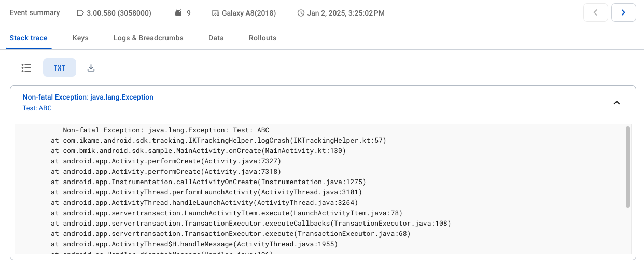Switch to the Data tab

216,38
